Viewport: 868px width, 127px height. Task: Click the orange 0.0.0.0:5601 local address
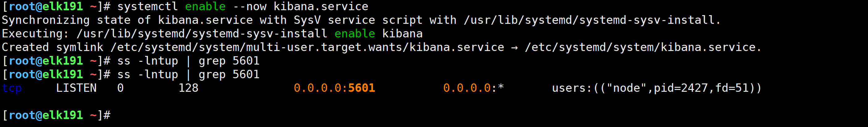[334, 88]
